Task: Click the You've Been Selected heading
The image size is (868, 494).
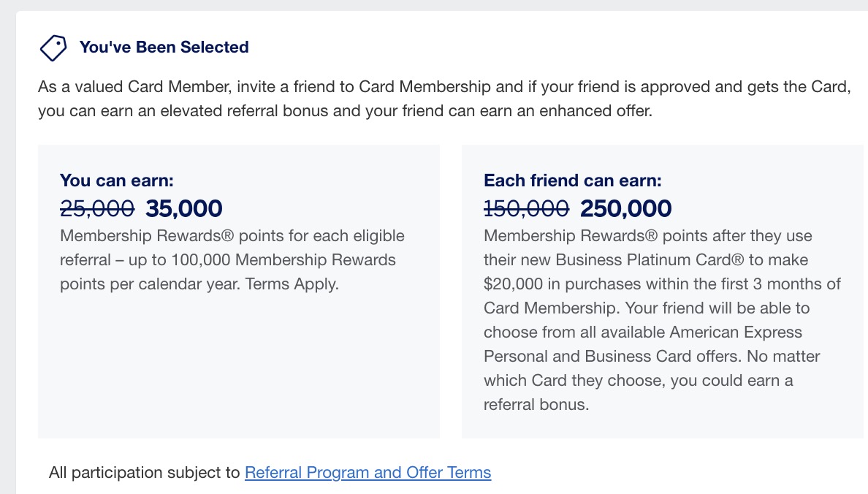Action: click(x=164, y=47)
